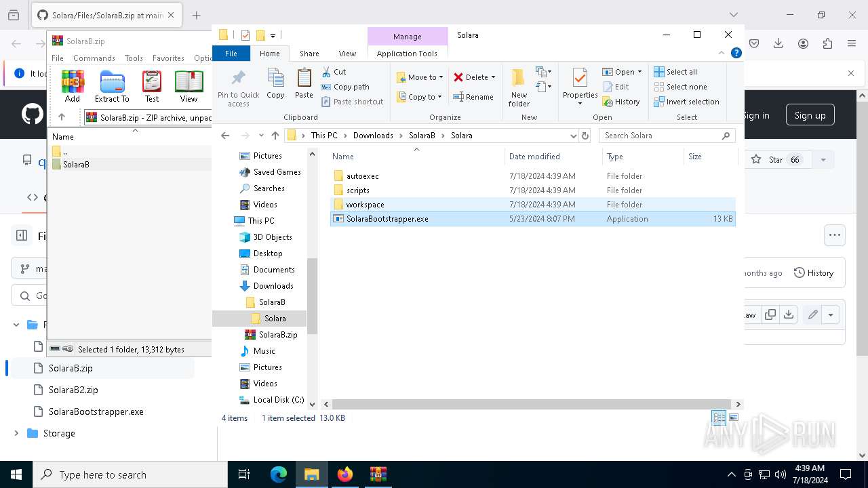Expand address bar history dropdown
868x488 pixels.
click(573, 136)
